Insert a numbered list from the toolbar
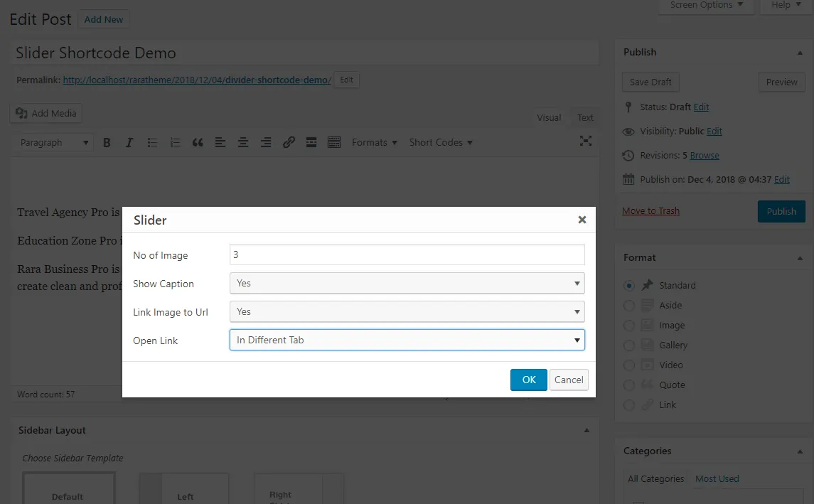814x504 pixels. 175,143
